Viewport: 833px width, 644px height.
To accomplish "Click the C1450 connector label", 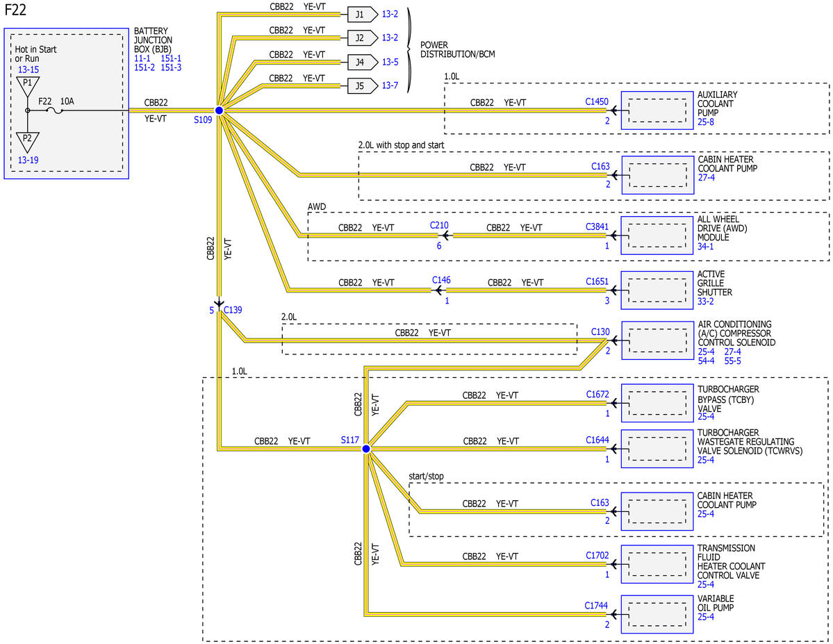I will 597,101.
